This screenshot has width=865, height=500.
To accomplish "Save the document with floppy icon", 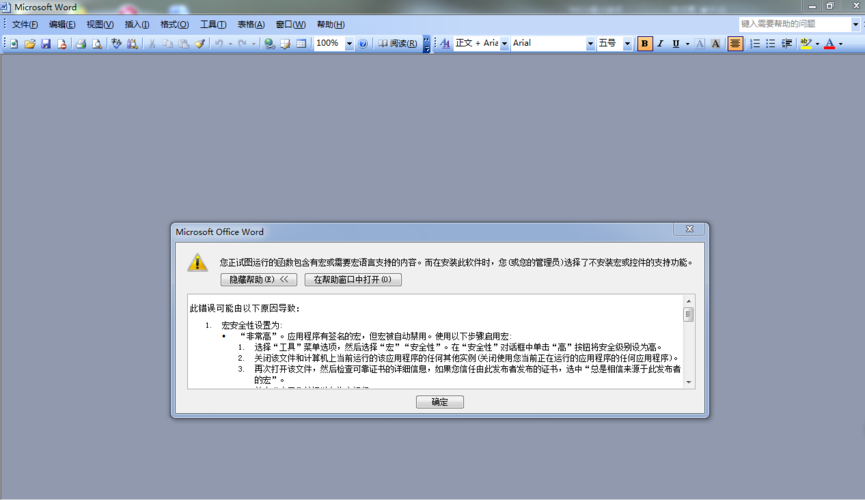I will (x=46, y=44).
